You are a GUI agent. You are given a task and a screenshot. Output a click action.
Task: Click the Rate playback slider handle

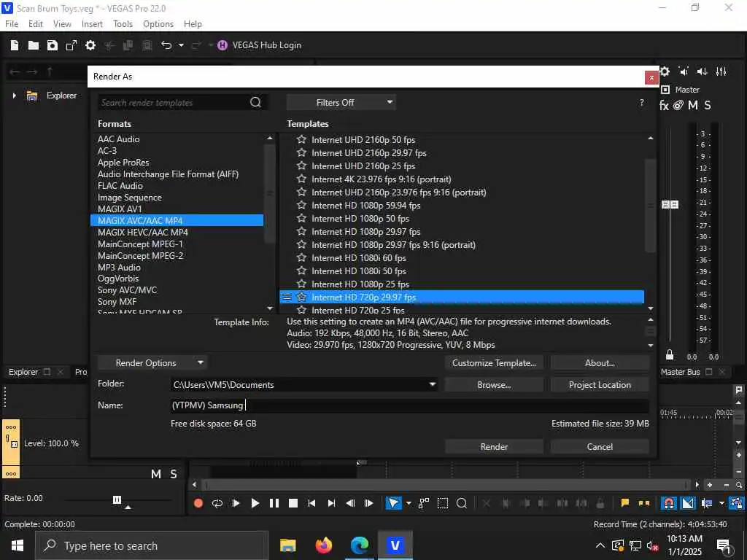[x=117, y=499]
